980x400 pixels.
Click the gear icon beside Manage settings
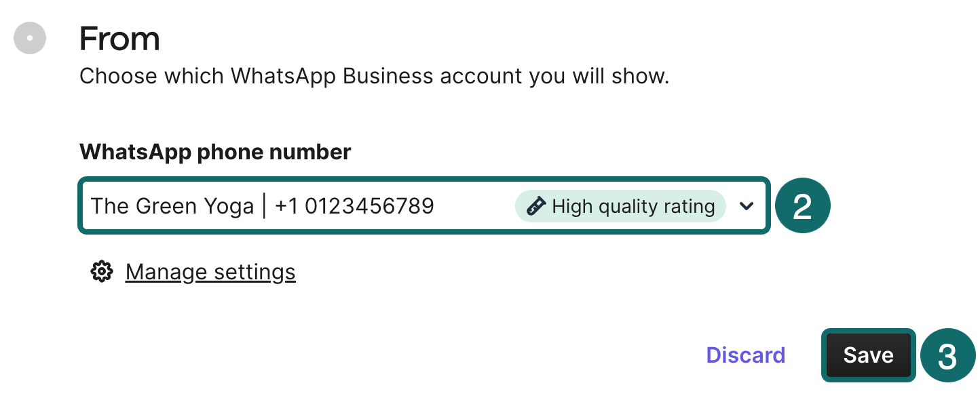(x=101, y=272)
